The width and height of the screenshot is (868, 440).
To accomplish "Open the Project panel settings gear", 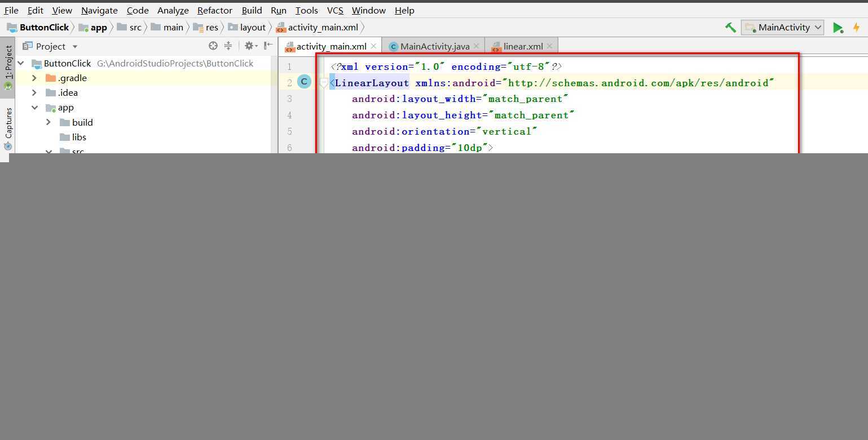I will (x=250, y=46).
